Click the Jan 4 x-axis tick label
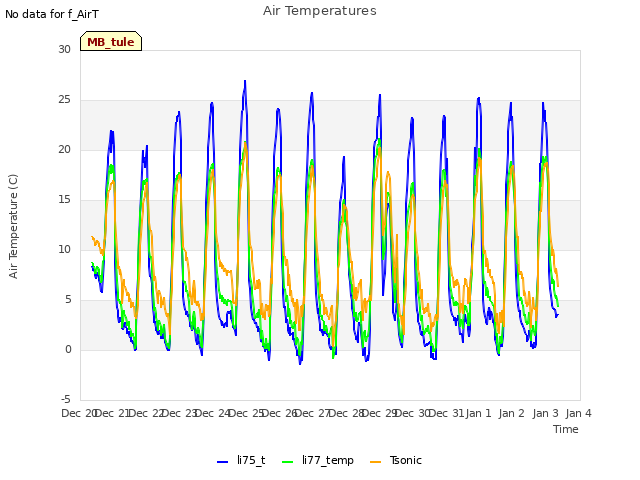The image size is (640, 480). (x=578, y=413)
